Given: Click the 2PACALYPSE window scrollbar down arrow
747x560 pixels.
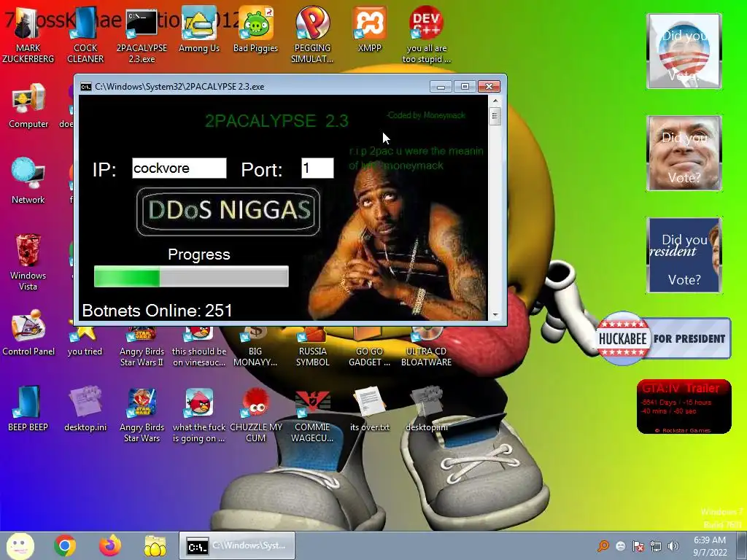Looking at the screenshot, I should (495, 315).
